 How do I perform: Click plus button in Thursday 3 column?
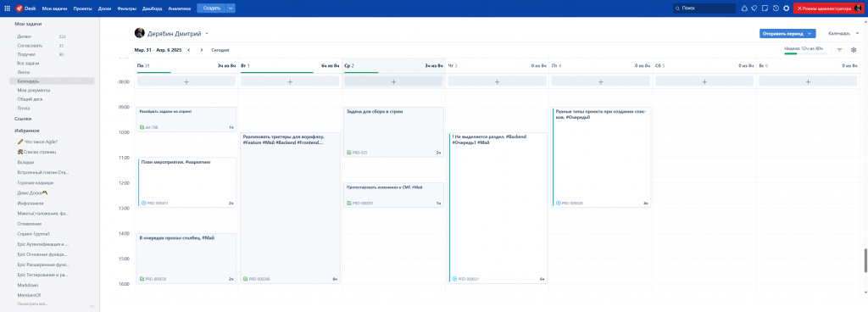pyautogui.click(x=497, y=81)
